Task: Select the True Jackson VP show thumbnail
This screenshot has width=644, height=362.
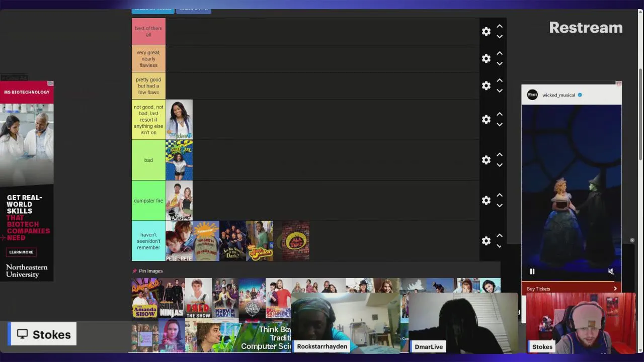Action: click(x=179, y=120)
